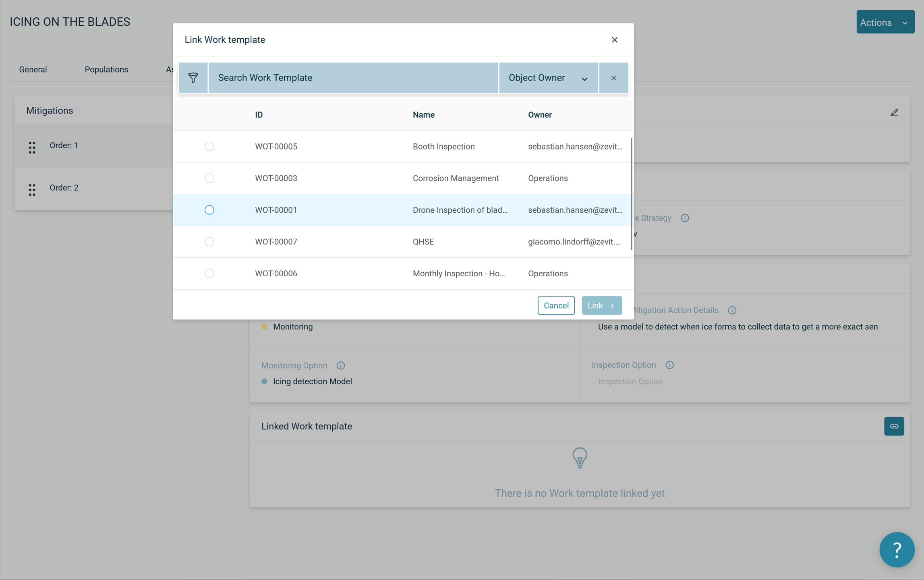Viewport: 924px width, 580px height.
Task: Click the drag handle for Order: 1
Action: [32, 147]
